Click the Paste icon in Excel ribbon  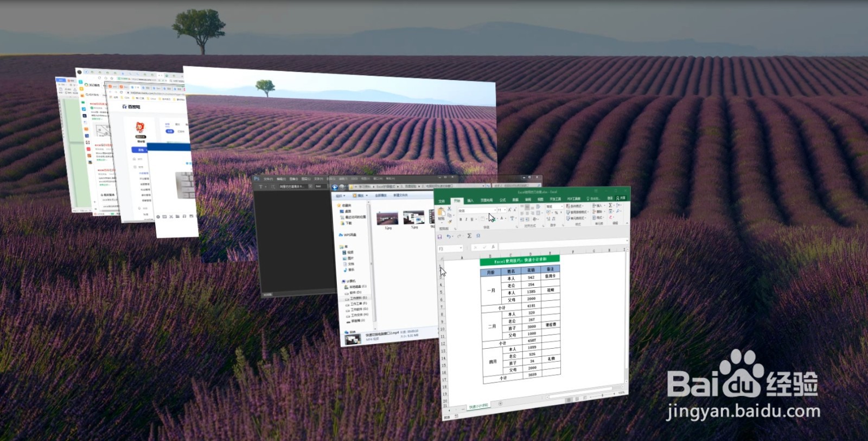pyautogui.click(x=441, y=212)
